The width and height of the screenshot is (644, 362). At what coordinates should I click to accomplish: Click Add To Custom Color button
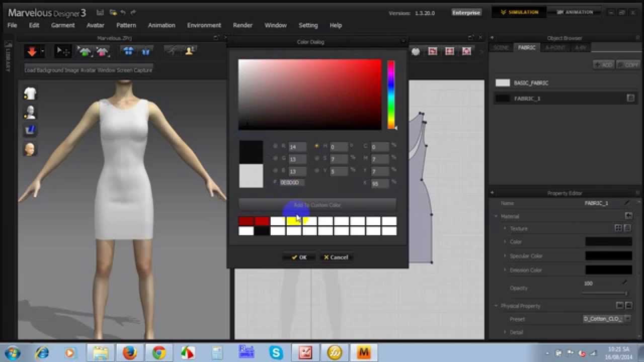click(317, 205)
